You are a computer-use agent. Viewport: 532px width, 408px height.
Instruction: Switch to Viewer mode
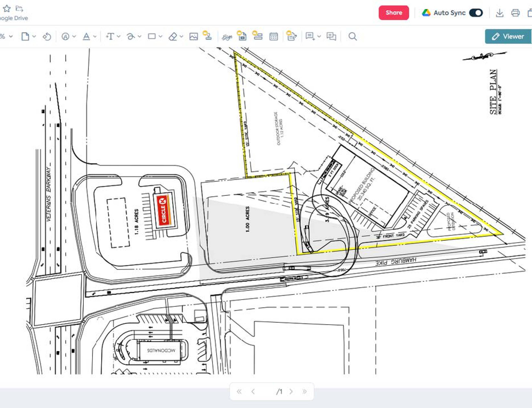click(508, 37)
